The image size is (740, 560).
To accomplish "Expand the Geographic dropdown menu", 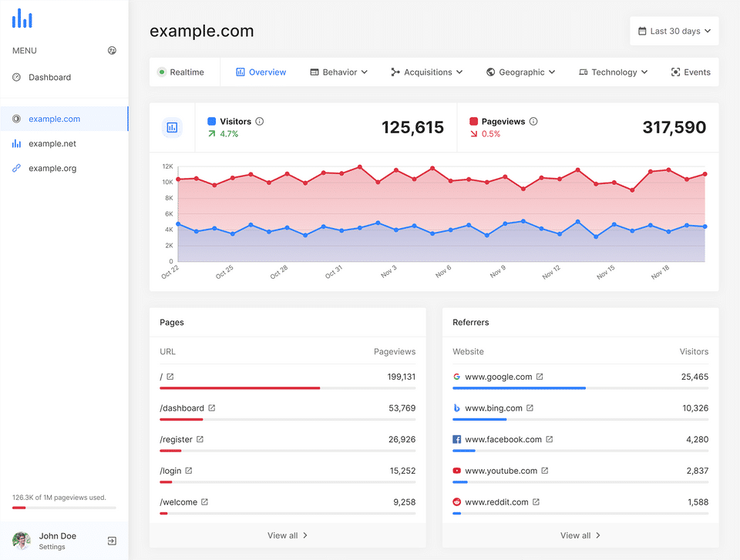I will (521, 72).
